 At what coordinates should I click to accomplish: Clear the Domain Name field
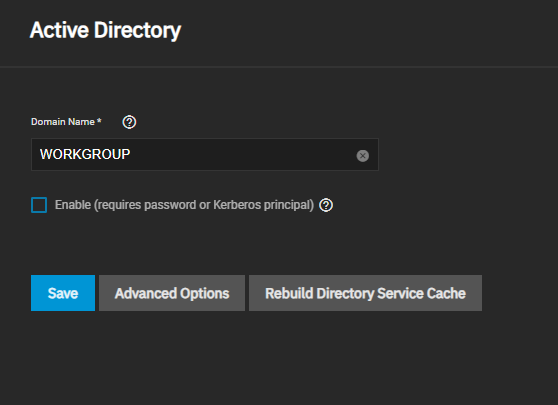pos(363,156)
